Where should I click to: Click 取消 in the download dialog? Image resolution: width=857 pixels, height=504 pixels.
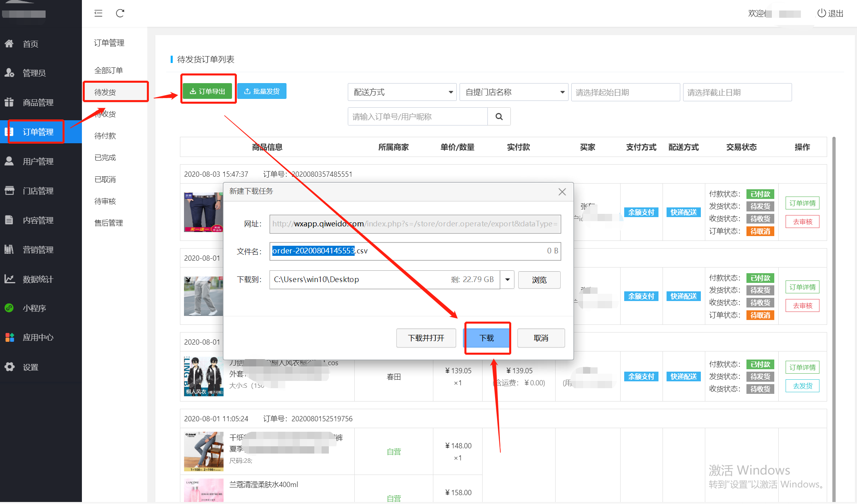click(x=541, y=338)
